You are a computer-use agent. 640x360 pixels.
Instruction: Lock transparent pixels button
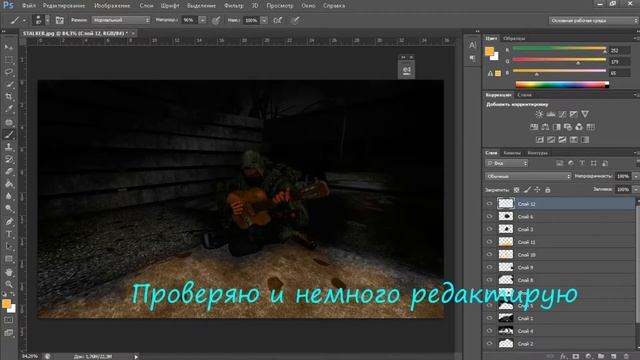[516, 190]
